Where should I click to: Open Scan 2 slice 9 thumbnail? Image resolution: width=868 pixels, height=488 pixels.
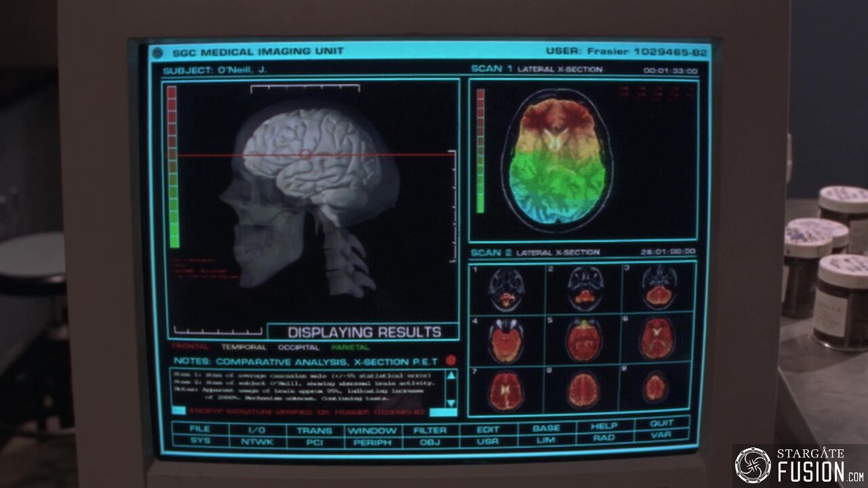click(656, 386)
